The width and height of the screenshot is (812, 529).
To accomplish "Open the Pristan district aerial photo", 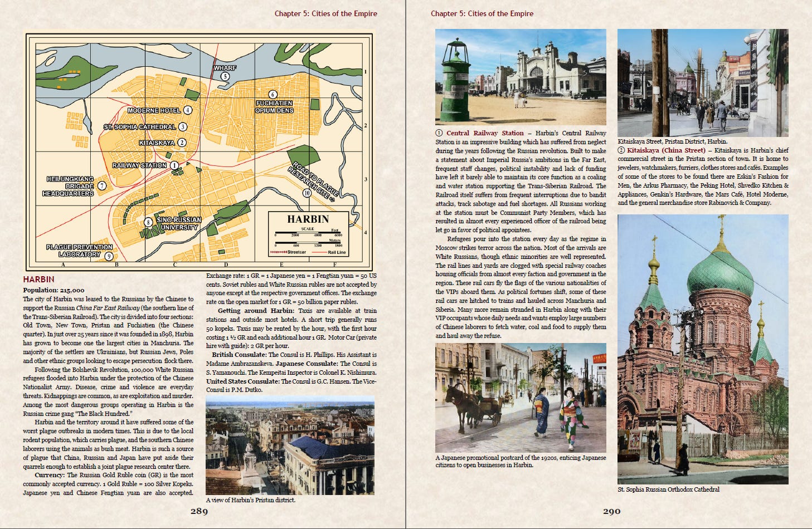I will click(290, 445).
